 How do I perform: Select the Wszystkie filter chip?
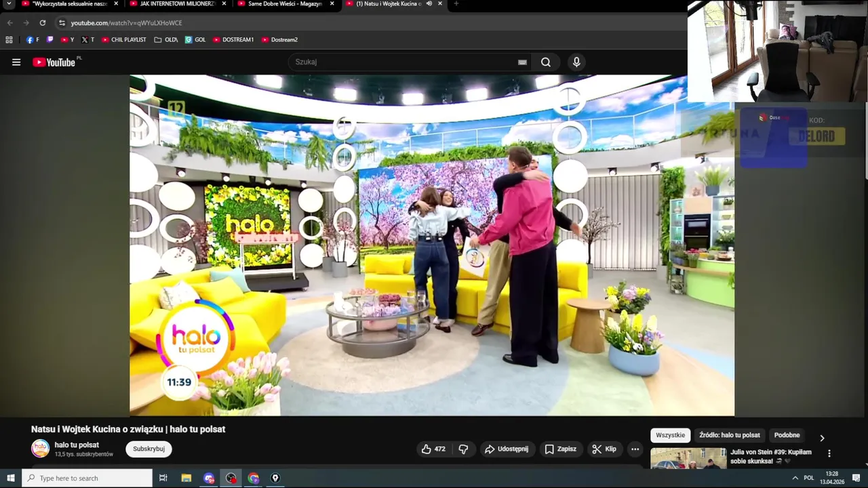click(671, 435)
